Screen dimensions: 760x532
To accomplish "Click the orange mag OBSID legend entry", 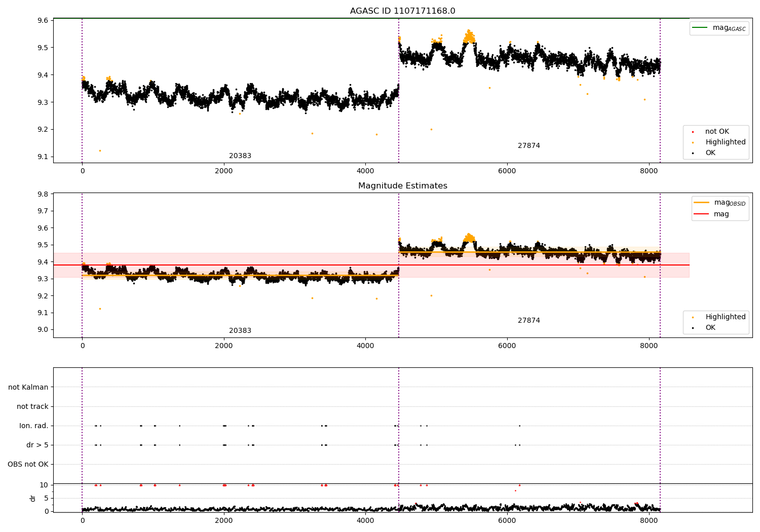I will point(719,203).
